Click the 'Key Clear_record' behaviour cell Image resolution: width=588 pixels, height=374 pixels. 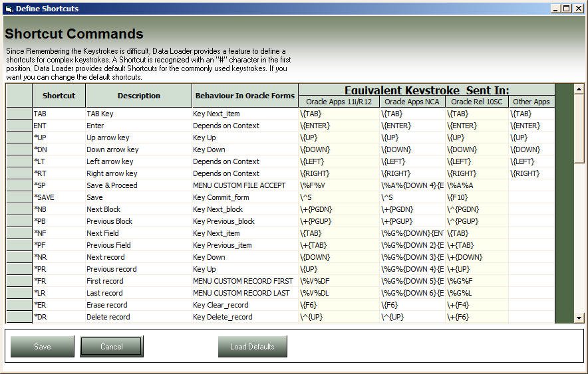tap(245, 306)
